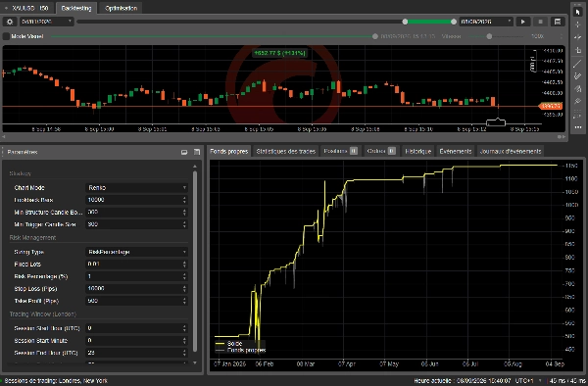
Task: Click the visual mode progress slider handle
Action: [x=375, y=36]
